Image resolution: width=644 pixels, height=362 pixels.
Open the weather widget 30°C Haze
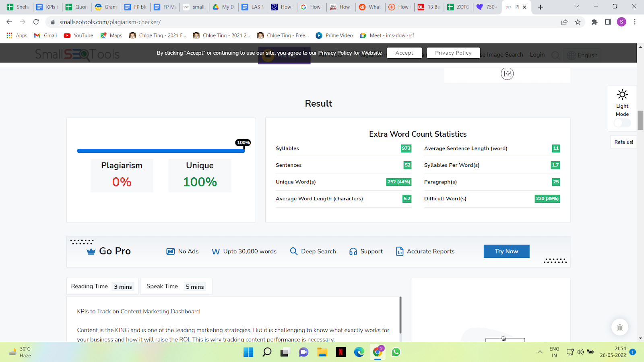[20, 352]
